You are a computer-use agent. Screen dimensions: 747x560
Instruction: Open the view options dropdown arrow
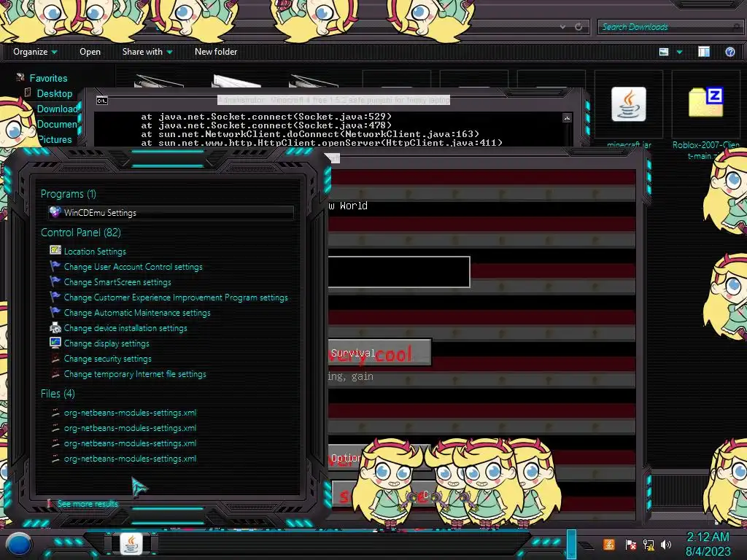tap(679, 52)
